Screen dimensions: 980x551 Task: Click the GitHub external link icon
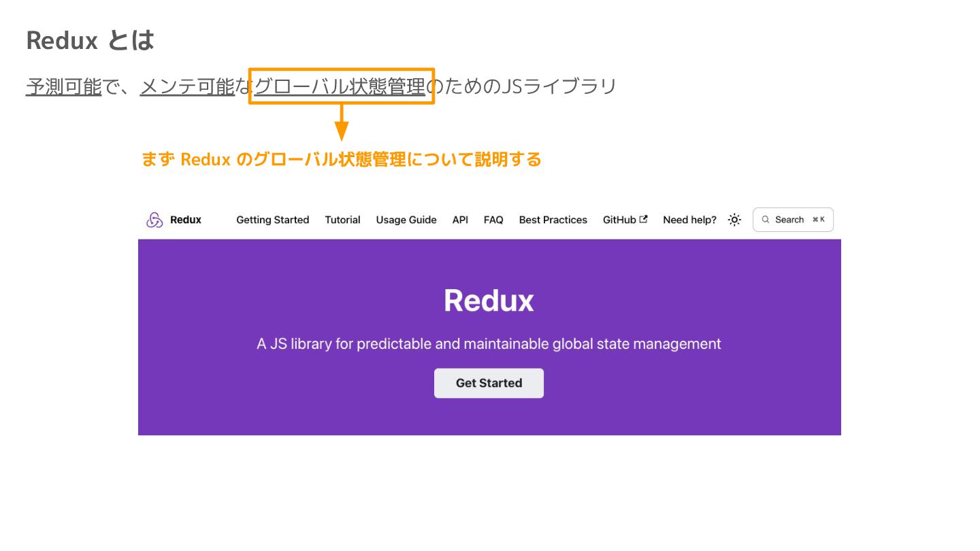pyautogui.click(x=644, y=219)
